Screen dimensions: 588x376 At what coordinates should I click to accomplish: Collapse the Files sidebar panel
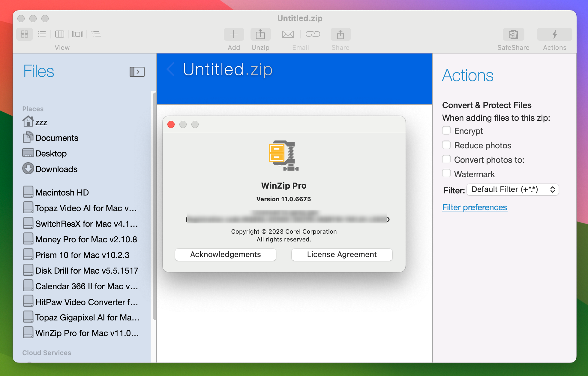(137, 71)
